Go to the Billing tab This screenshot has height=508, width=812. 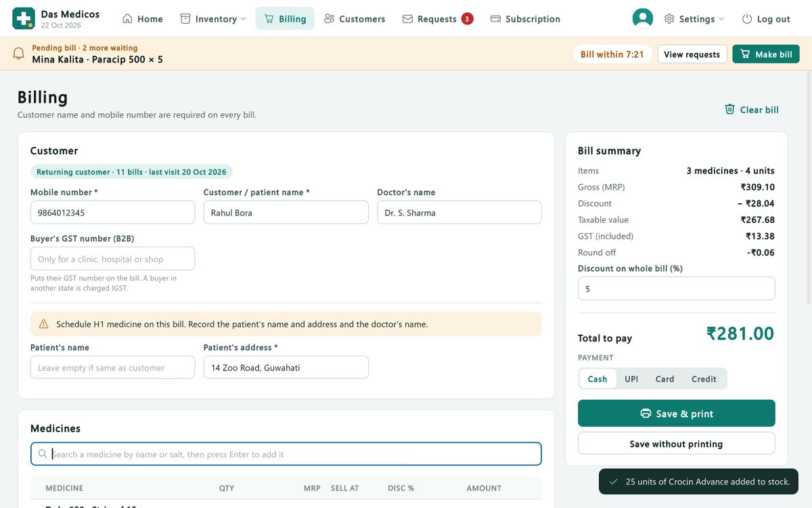[x=285, y=19]
